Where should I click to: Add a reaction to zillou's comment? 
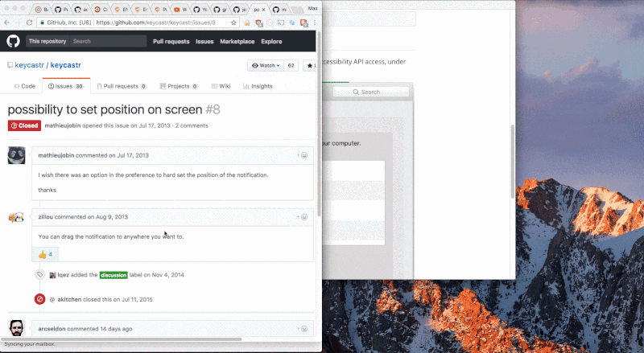click(x=303, y=217)
